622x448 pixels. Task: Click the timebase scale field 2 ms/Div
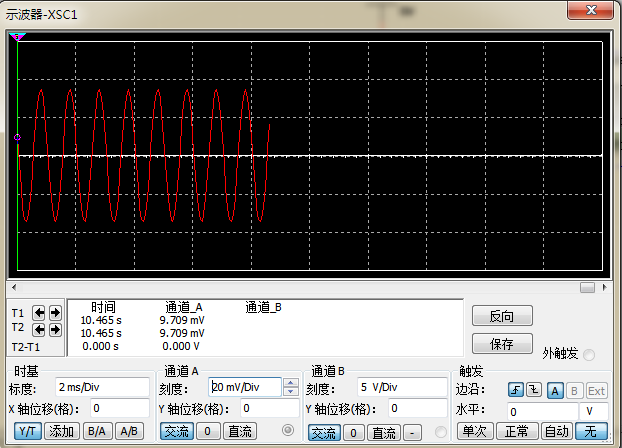click(x=102, y=387)
